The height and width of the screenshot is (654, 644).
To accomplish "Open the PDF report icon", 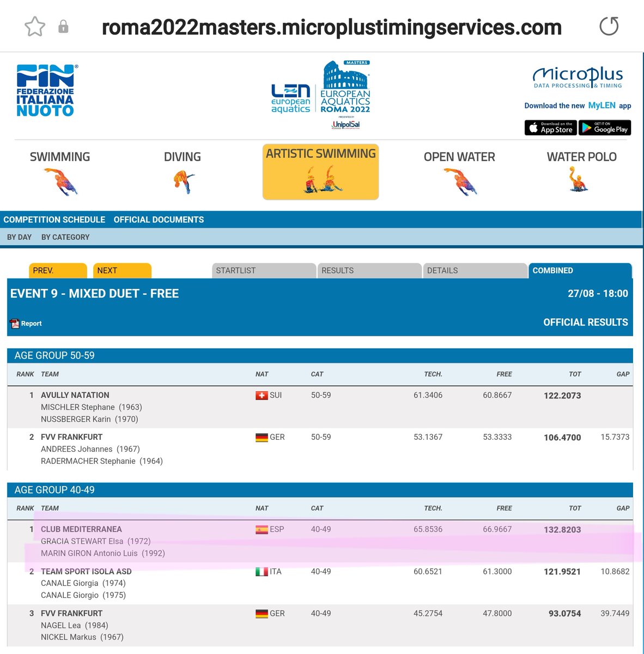I will 15,324.
